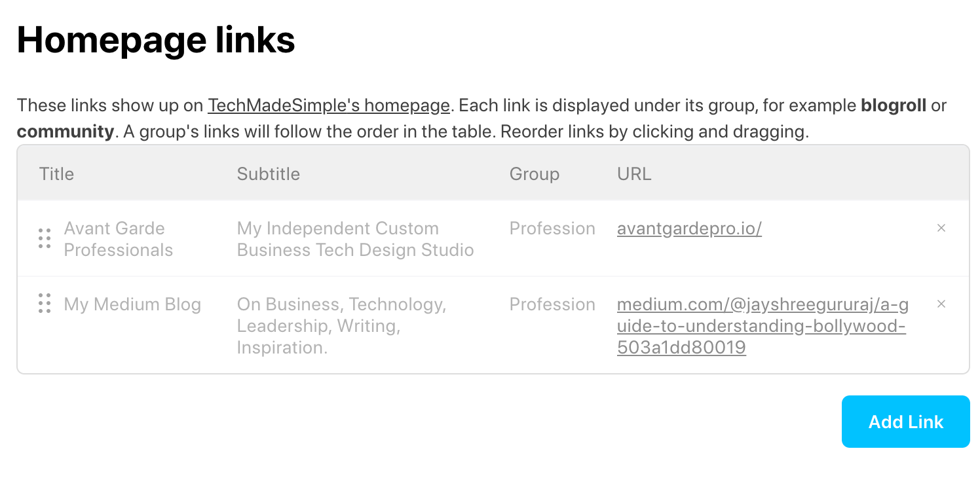The image size is (980, 491).
Task: Select the Title column header
Action: pos(56,173)
